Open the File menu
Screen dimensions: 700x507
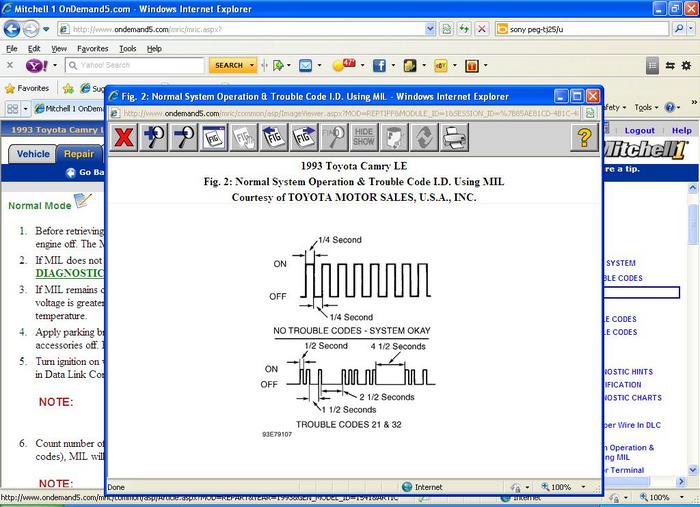[x=12, y=49]
